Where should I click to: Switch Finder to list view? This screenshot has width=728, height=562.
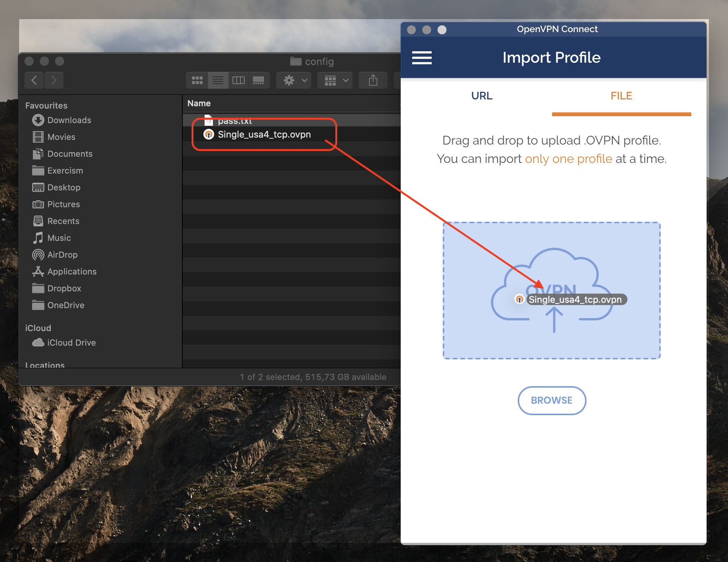click(x=218, y=80)
